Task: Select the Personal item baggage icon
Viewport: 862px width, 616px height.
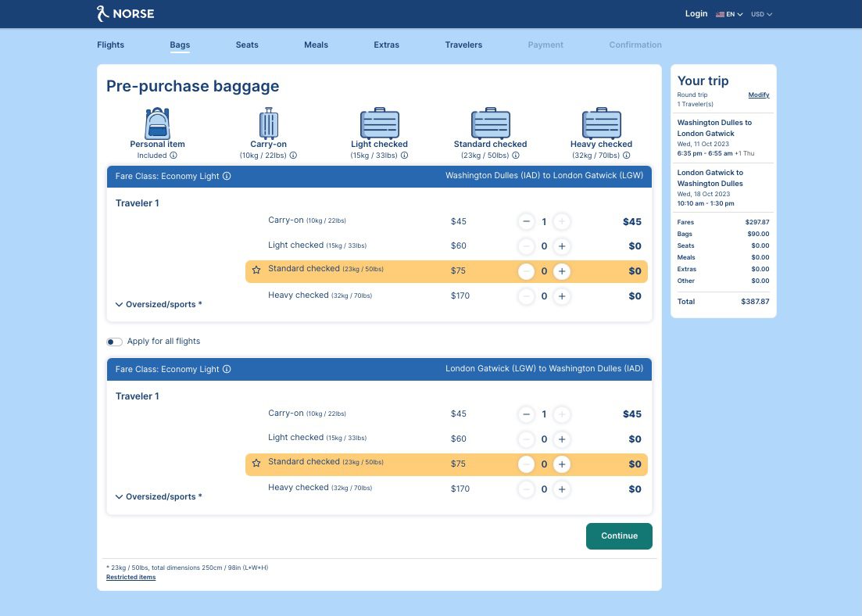Action: coord(157,123)
